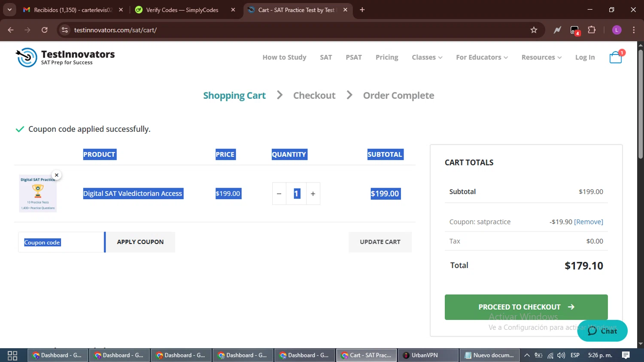Proceed to checkout
This screenshot has height=362, width=644.
526,307
